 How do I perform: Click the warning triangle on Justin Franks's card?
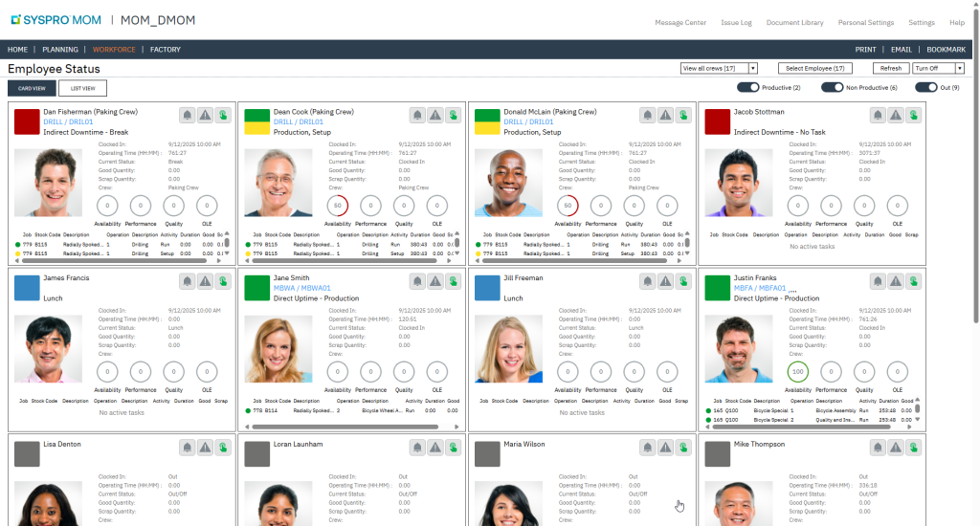click(896, 281)
